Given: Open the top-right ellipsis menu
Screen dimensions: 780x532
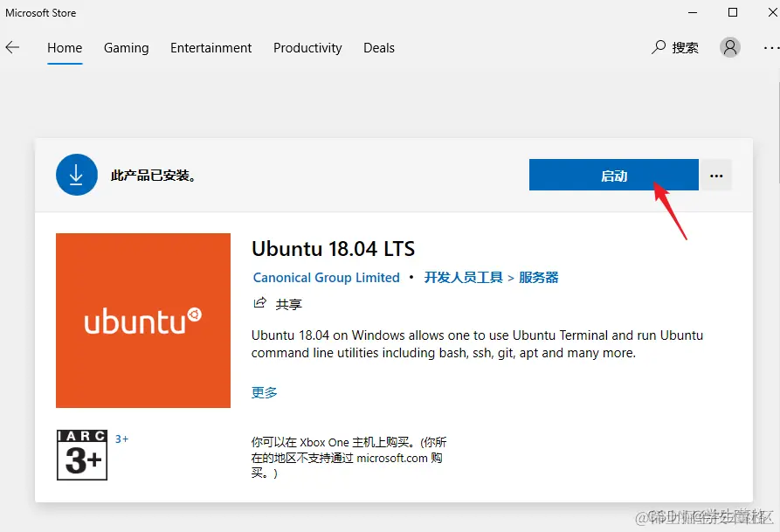Looking at the screenshot, I should click(771, 48).
